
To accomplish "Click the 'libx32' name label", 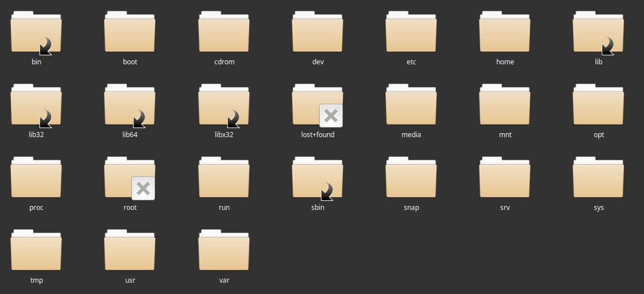I will pos(224,134).
